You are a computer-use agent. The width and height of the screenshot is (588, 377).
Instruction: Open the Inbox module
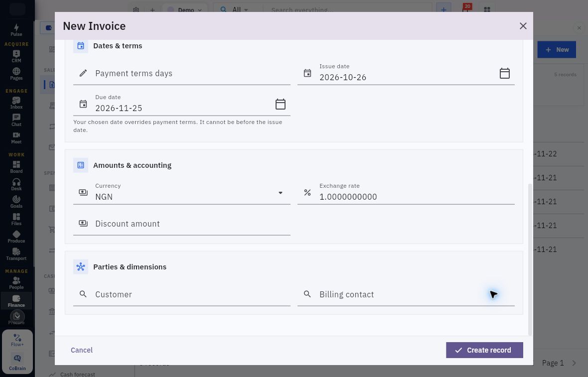16,103
